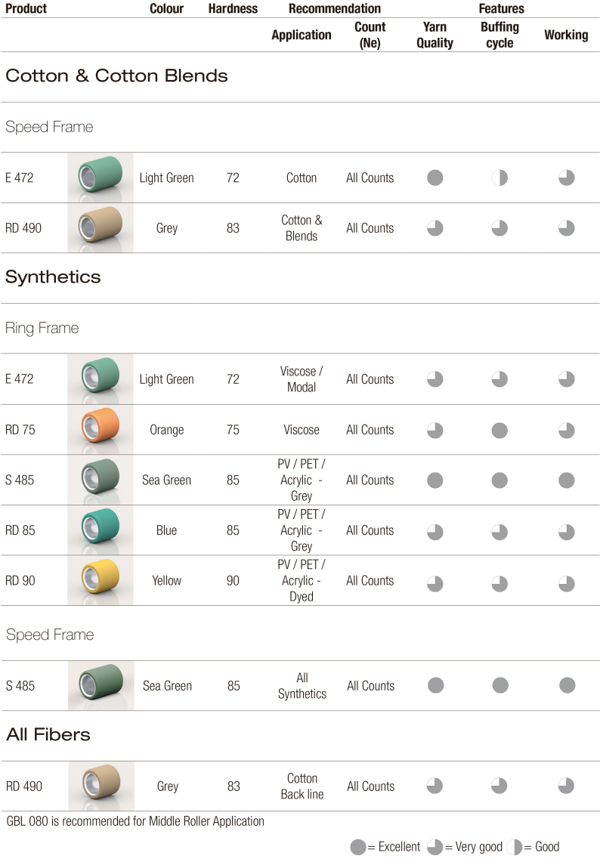Click Working rating icon for RD 90
The image size is (600, 868).
tap(566, 583)
